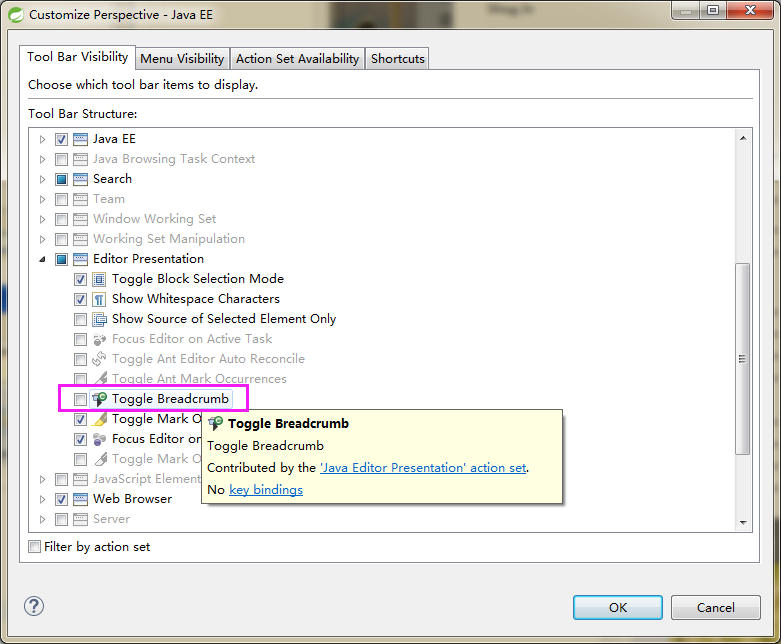
Task: Expand the Java EE tree node
Action: [x=42, y=139]
